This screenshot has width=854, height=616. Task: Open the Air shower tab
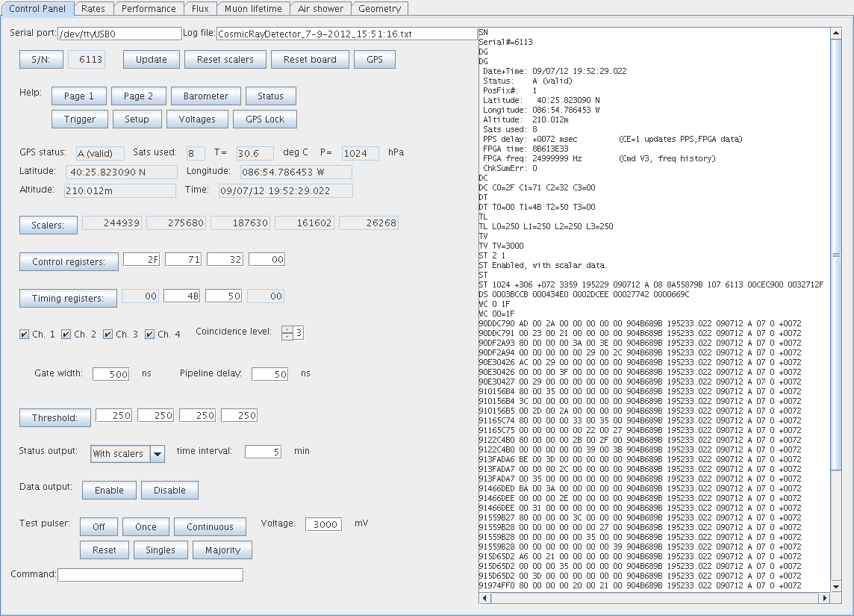320,9
